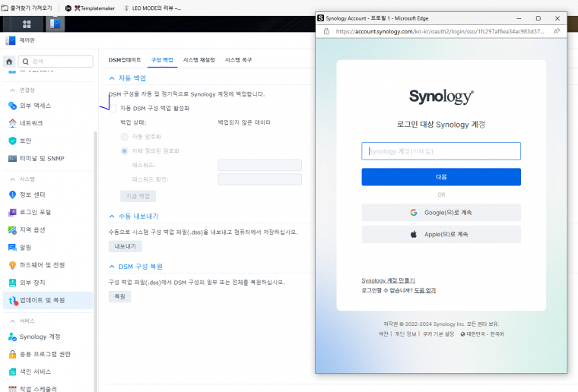The height and width of the screenshot is (392, 578).
Task: Click 쿠키 기본 설정 footer link
Action: [438, 334]
